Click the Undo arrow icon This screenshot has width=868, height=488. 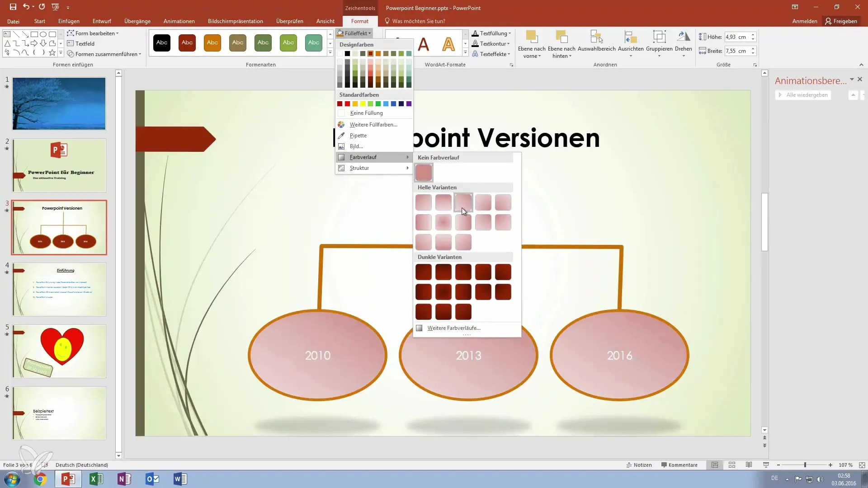(26, 7)
